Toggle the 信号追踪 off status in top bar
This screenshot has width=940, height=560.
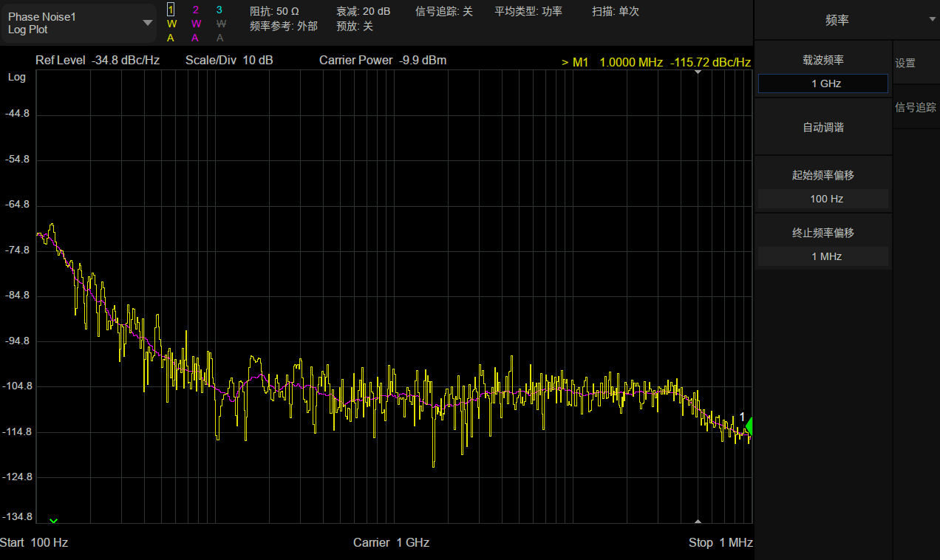click(443, 11)
